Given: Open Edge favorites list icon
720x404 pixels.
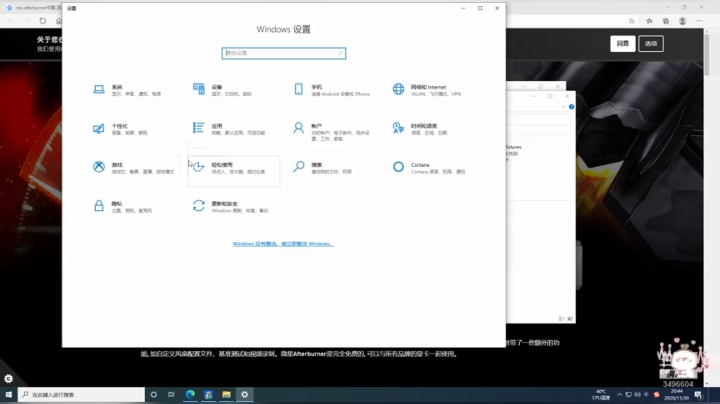Looking at the screenshot, I should pos(649,21).
